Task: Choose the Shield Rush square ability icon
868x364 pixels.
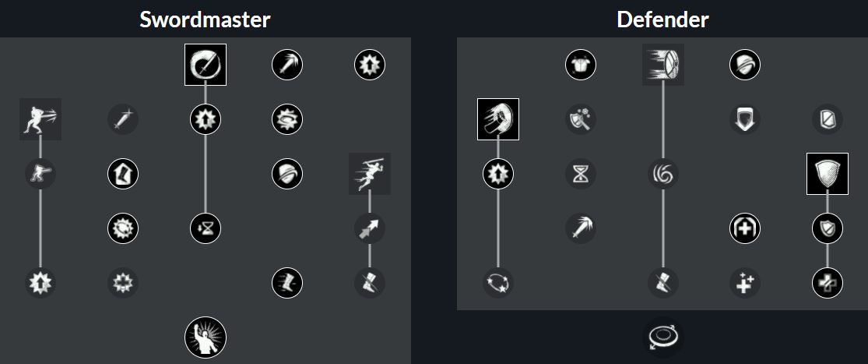Action: coord(663,65)
